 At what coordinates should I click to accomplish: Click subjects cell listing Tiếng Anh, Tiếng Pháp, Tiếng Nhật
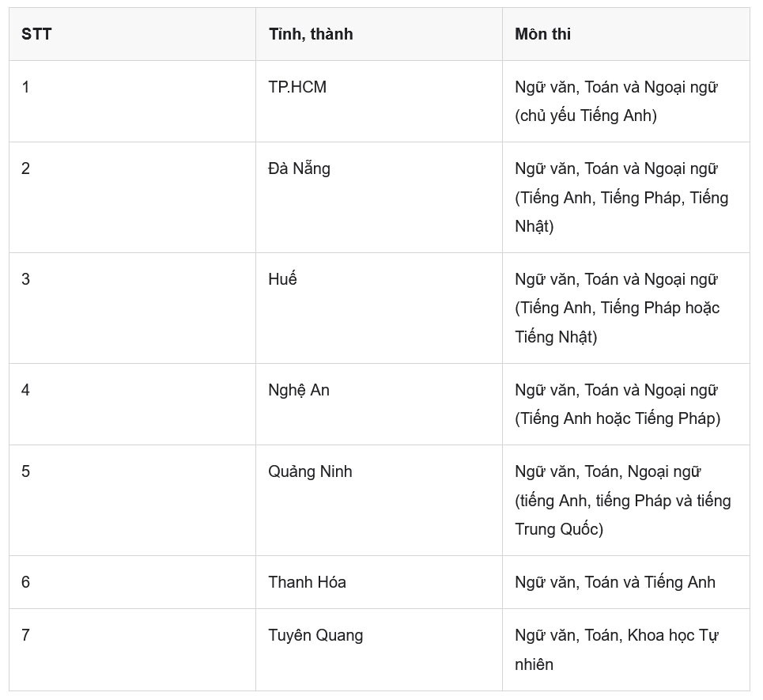[621, 198]
